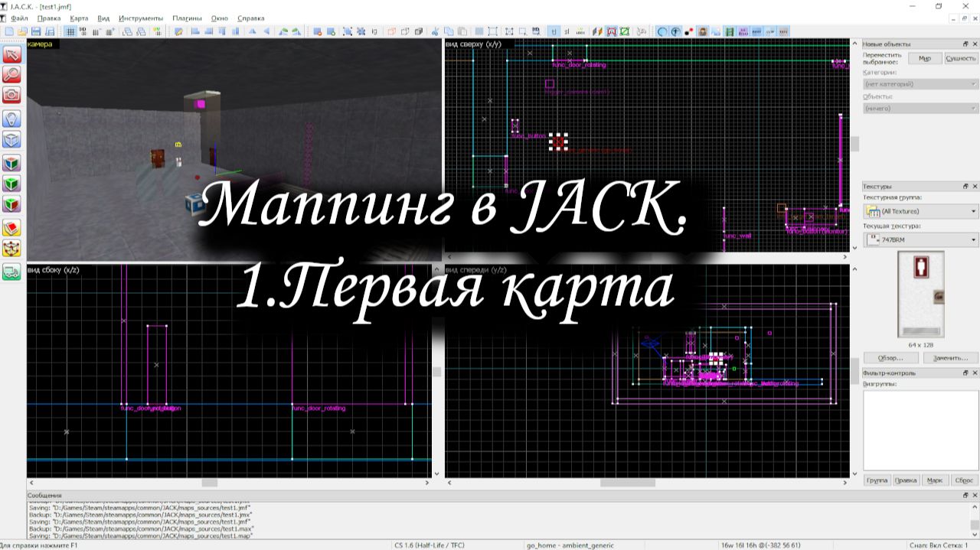Select the Clipping tool
The image size is (980, 550).
point(11,229)
